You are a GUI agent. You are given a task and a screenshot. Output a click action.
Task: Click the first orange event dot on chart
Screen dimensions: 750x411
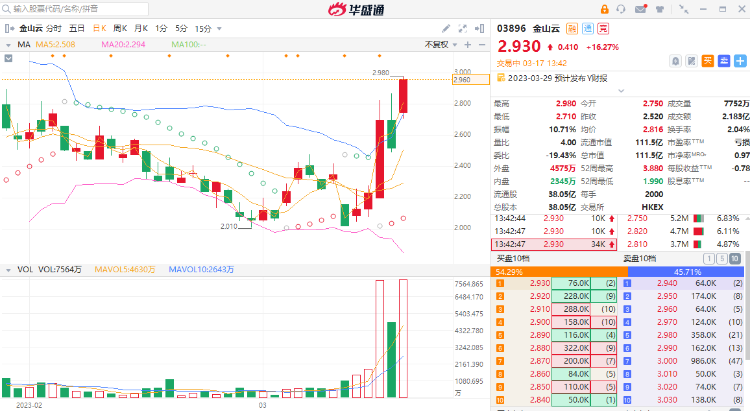pos(53,56)
